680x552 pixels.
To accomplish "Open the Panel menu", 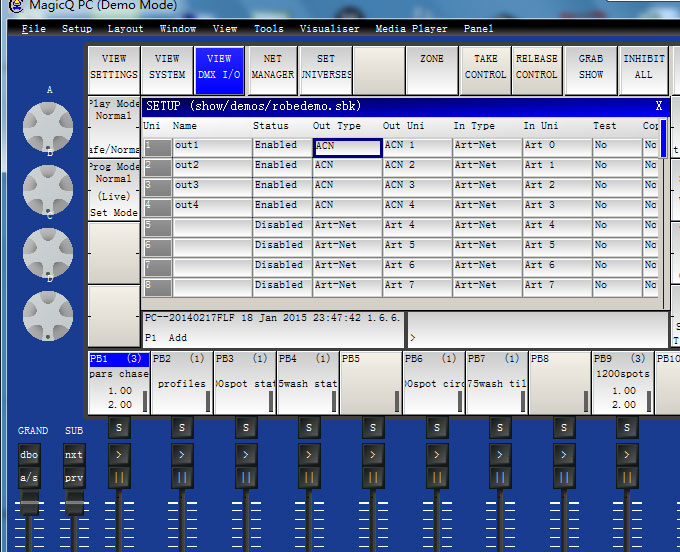I will tap(478, 29).
